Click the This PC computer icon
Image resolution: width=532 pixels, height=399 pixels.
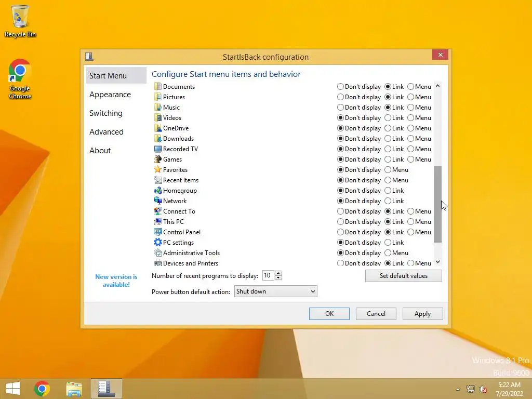(x=158, y=221)
